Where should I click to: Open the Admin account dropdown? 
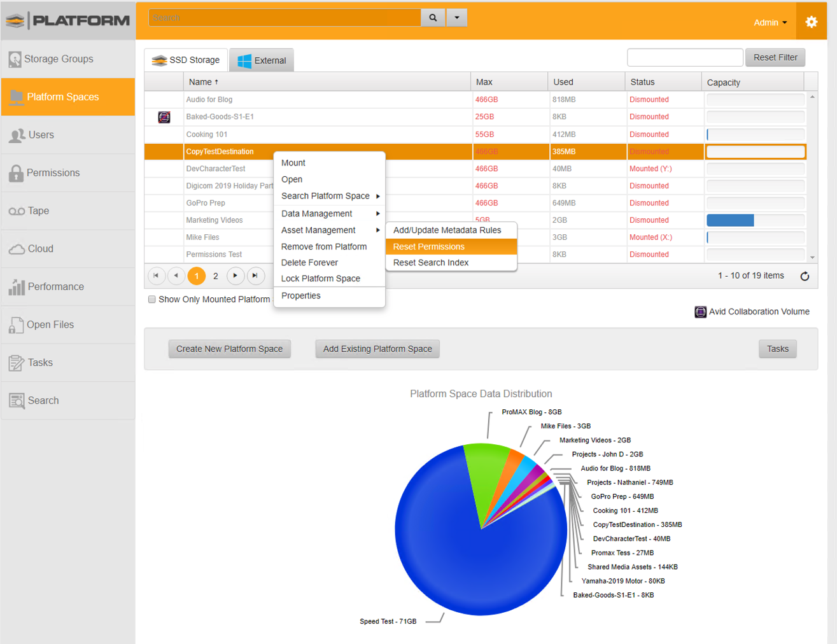click(x=770, y=22)
